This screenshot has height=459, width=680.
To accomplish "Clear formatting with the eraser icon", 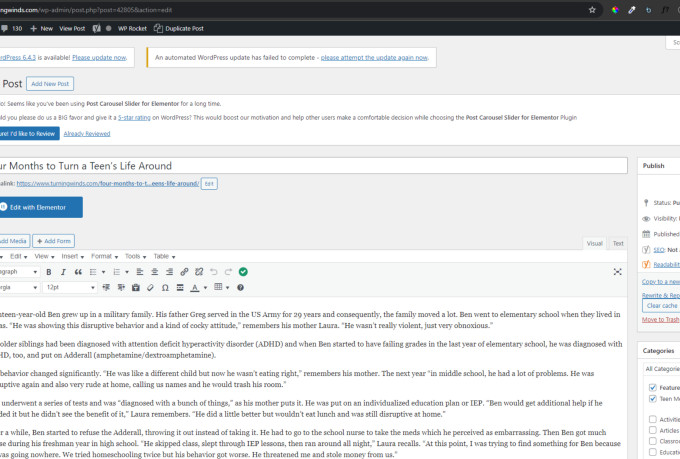I will coord(150,288).
